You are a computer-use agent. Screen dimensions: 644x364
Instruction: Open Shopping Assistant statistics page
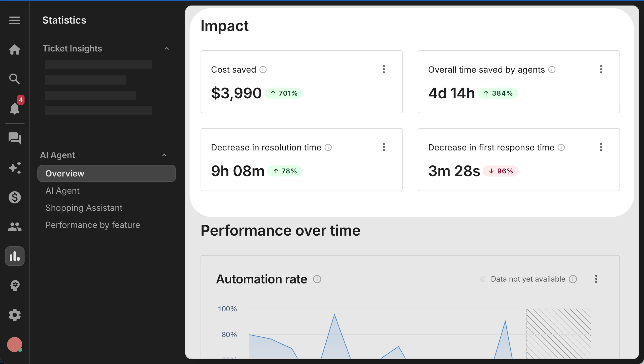point(84,208)
